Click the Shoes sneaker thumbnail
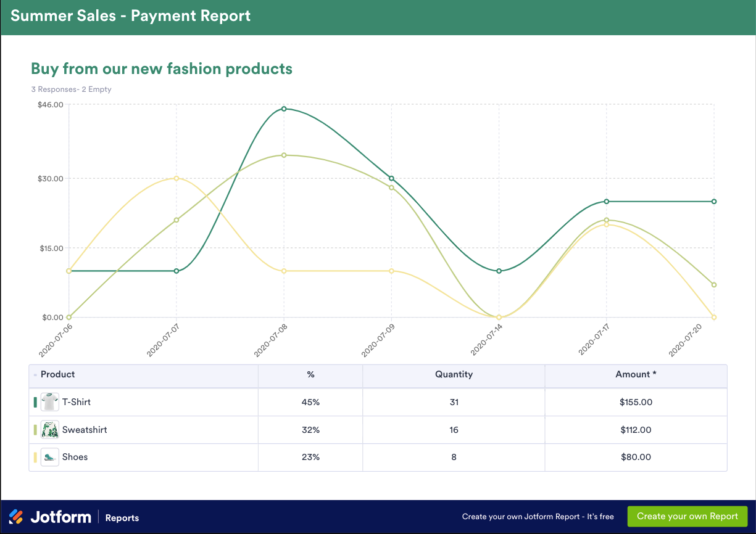 click(49, 457)
